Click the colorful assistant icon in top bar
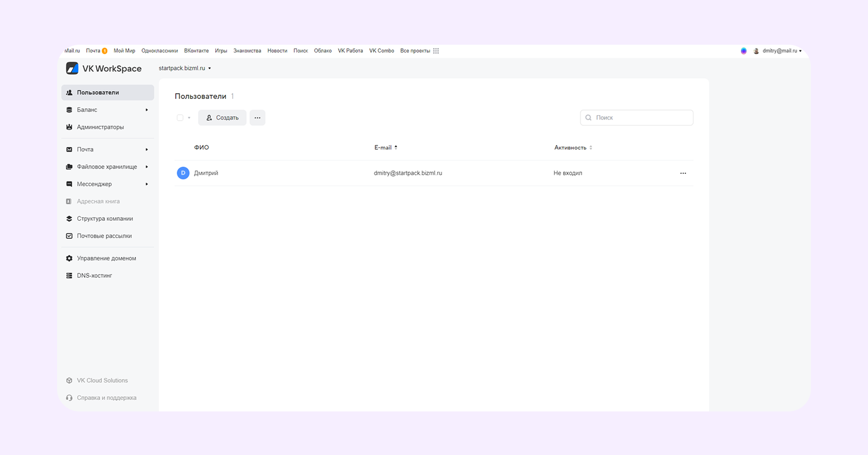Viewport: 868px width, 455px height. (x=743, y=51)
